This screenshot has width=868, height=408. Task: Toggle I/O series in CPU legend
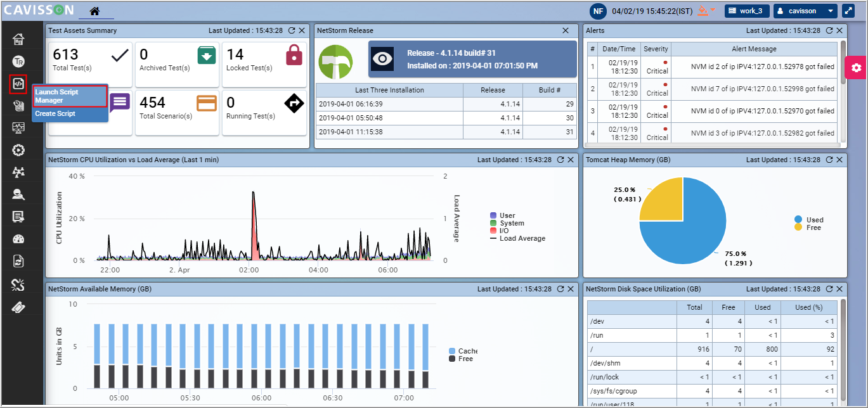tap(500, 231)
